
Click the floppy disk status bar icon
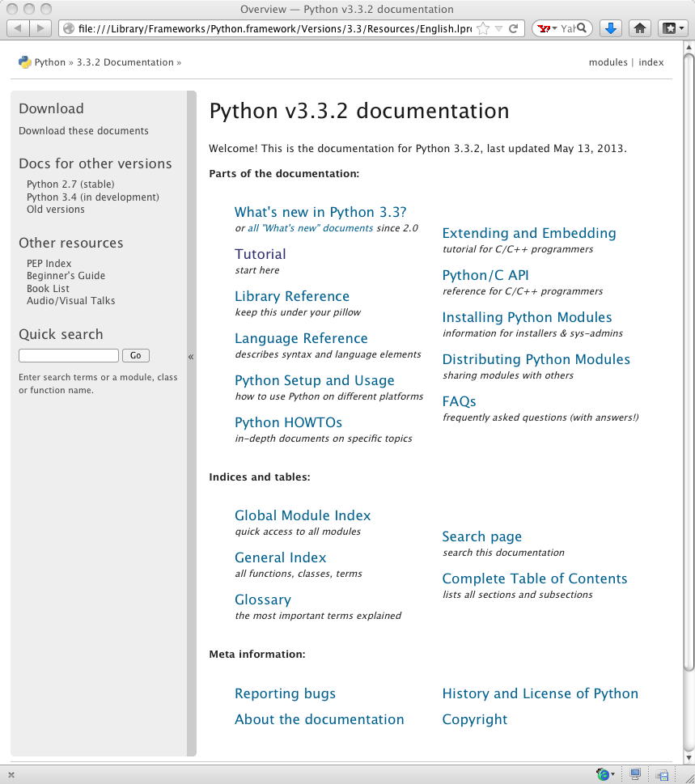(662, 774)
